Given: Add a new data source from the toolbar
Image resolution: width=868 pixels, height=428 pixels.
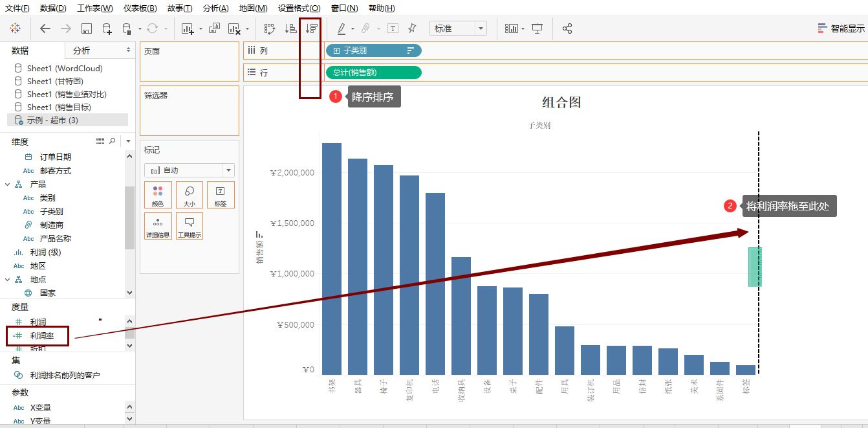Looking at the screenshot, I should 107,28.
